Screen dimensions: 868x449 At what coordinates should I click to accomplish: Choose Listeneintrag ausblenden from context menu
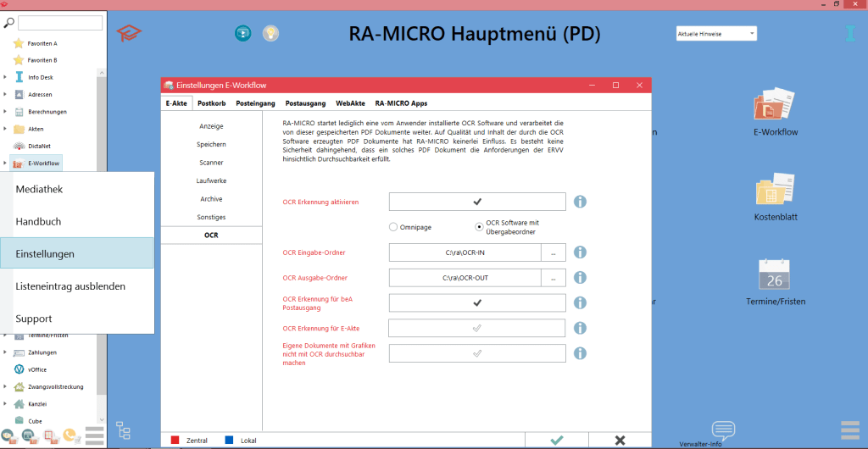pos(77,286)
